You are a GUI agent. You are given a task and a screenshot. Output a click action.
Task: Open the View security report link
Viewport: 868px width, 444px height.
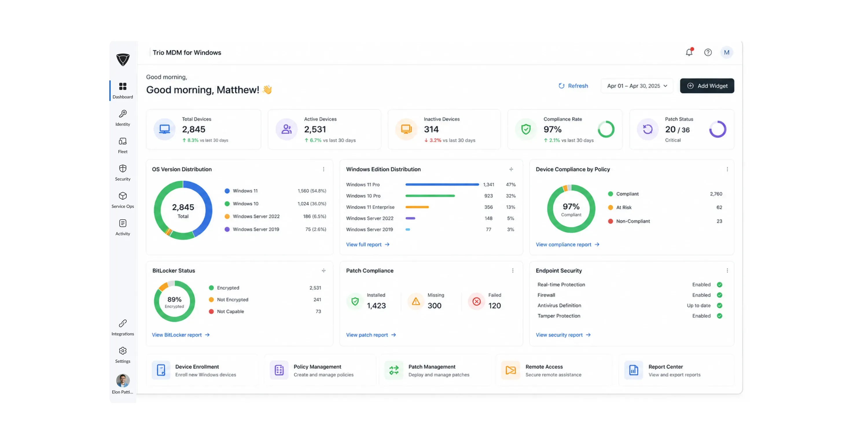point(563,335)
